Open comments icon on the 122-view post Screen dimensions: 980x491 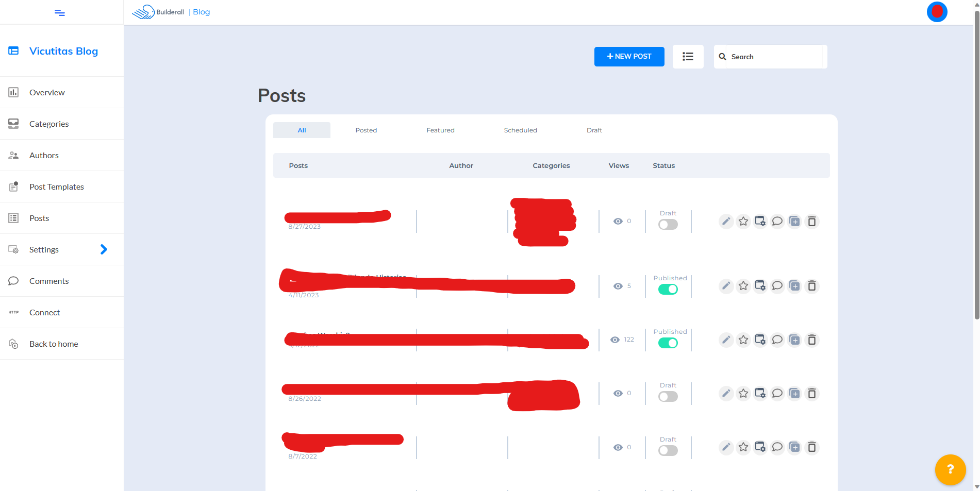777,340
